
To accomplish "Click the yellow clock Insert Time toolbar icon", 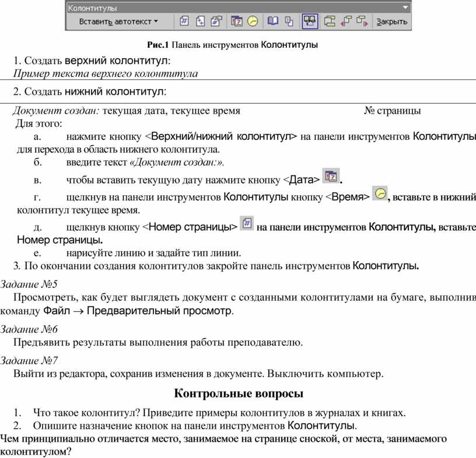I will point(253,21).
